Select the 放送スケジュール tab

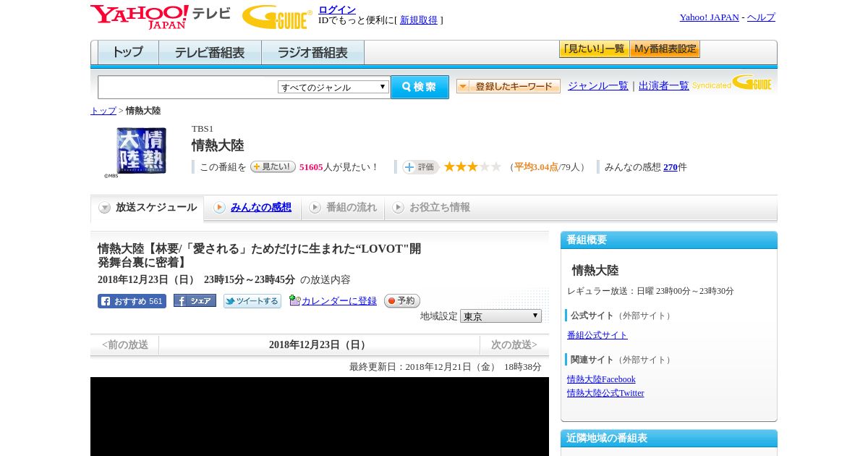pyautogui.click(x=148, y=208)
